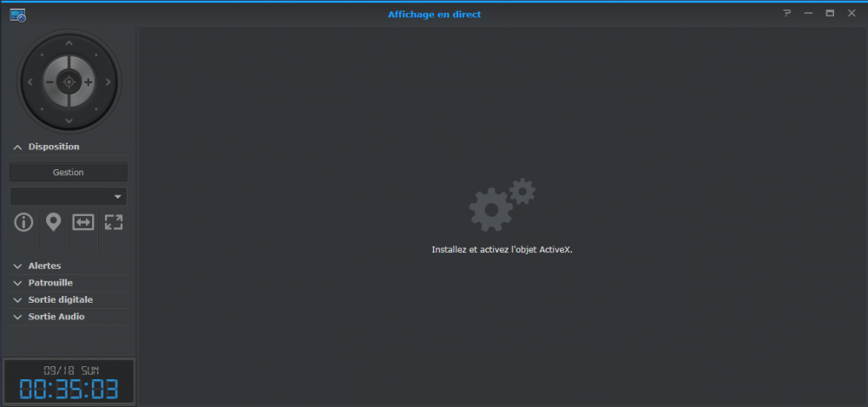
Task: Click the 09/18 SUN date display
Action: (71, 371)
